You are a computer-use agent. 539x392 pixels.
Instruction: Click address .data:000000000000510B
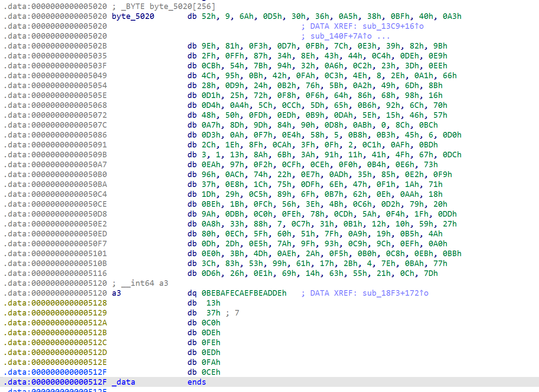pyautogui.click(x=55, y=263)
